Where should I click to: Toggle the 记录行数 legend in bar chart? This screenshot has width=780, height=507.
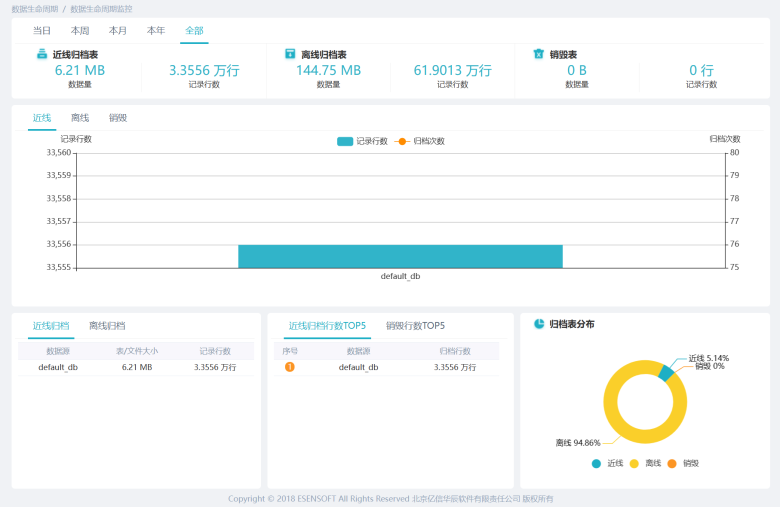pos(361,141)
